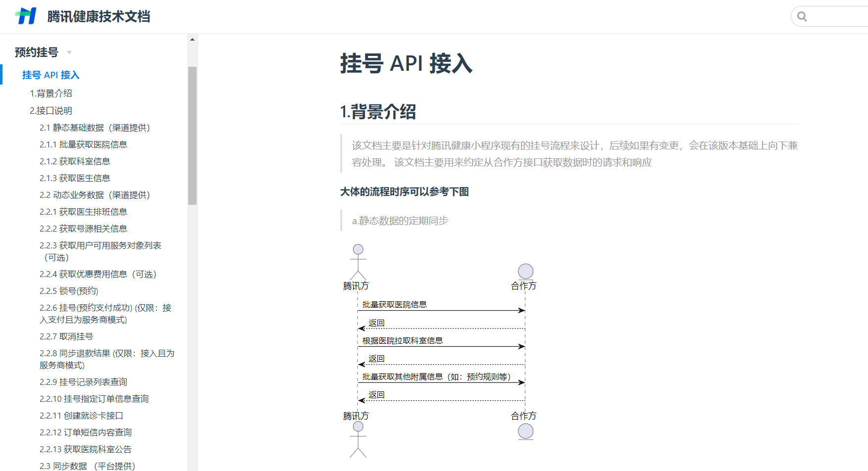Go to 1.背景介绍 section

51,93
